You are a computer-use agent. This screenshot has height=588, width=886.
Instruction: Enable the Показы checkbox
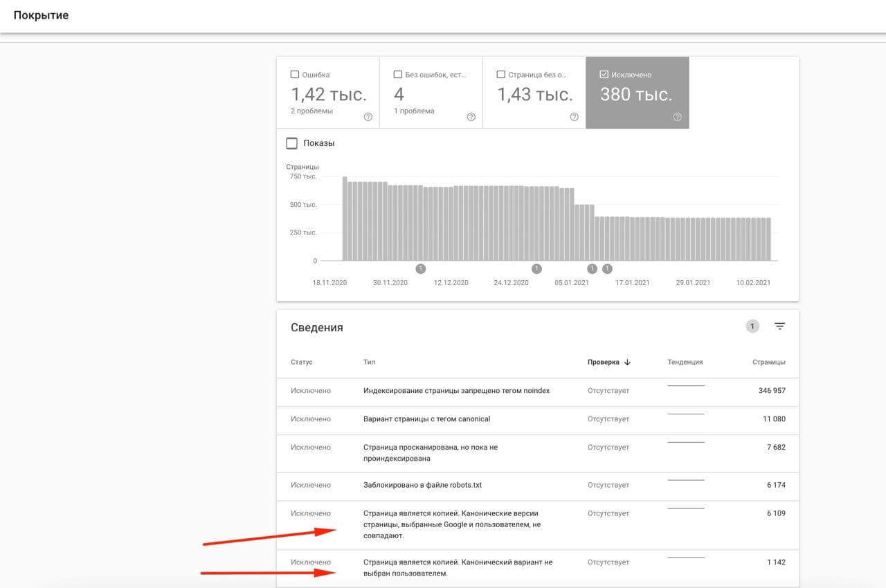coord(292,143)
